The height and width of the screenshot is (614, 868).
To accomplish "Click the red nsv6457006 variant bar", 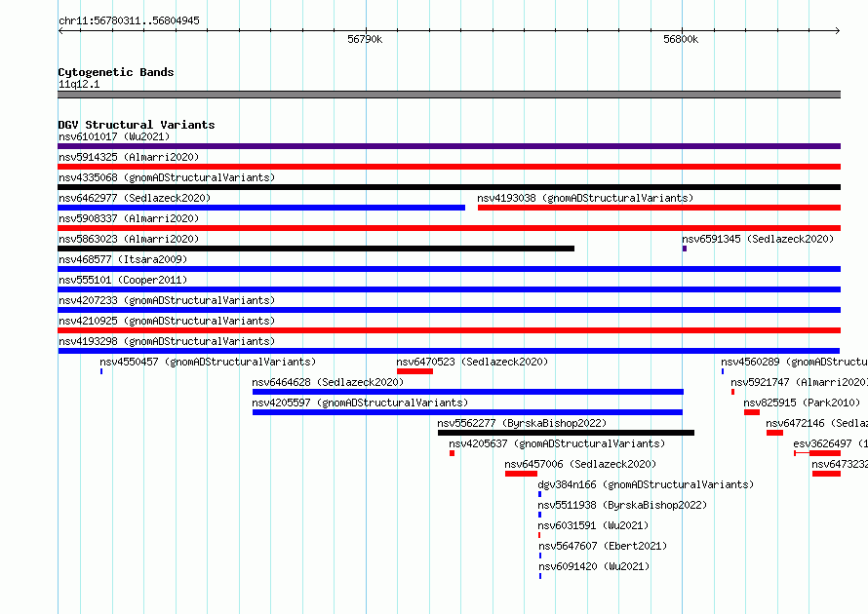I will (x=521, y=474).
